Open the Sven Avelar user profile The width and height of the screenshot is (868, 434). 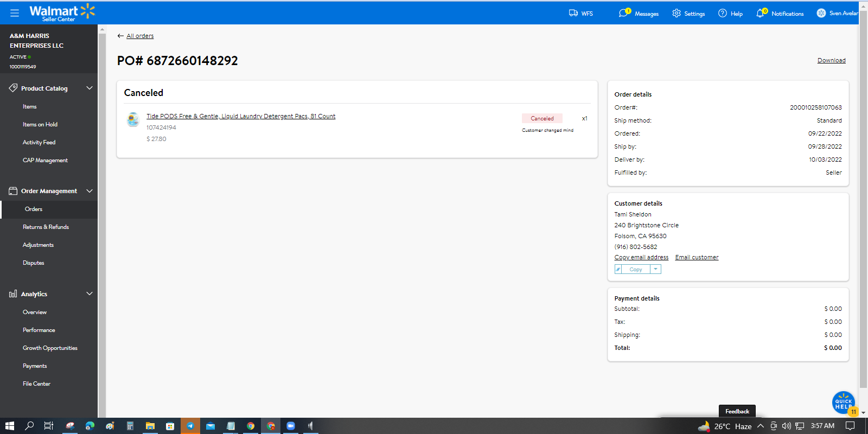pos(837,13)
